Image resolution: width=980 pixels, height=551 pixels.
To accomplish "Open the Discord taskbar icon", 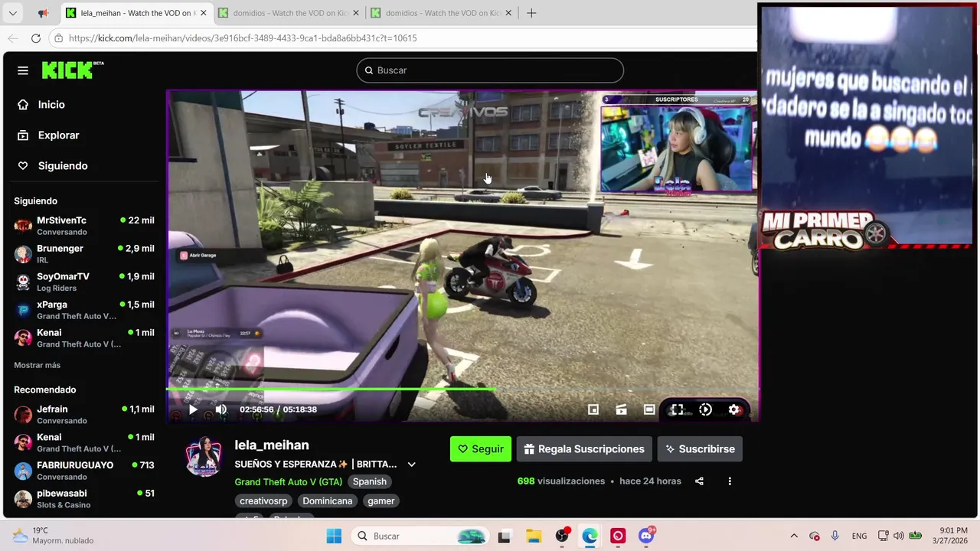I will 646,535.
